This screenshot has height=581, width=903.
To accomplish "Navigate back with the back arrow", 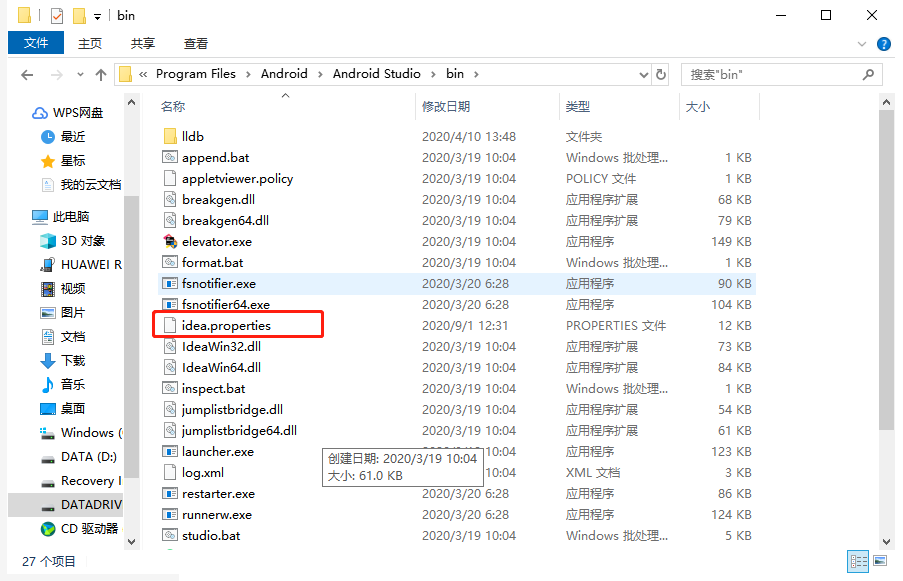I will [26, 74].
